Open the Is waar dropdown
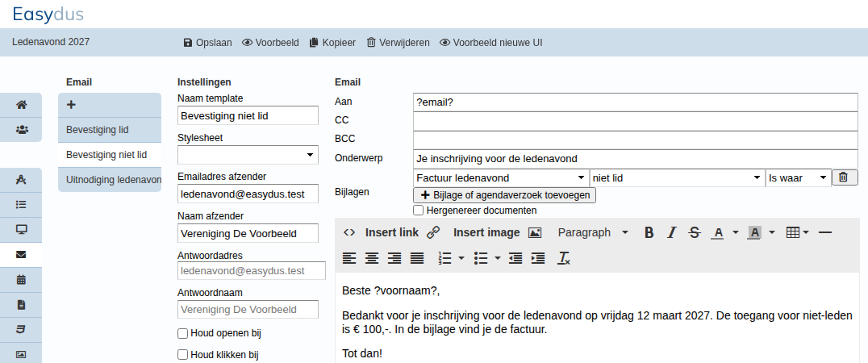 [x=799, y=177]
